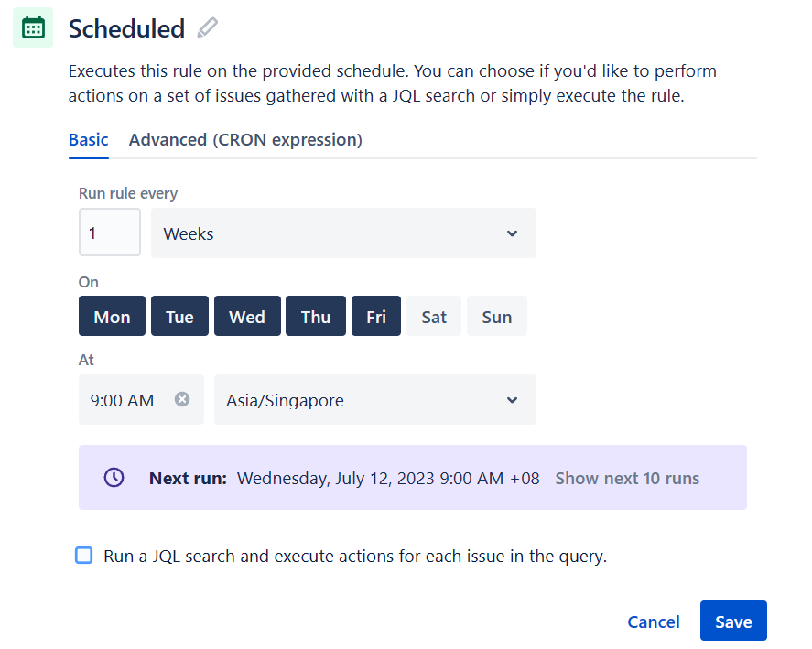This screenshot has width=812, height=649.
Task: Deselect the Thu day button
Action: pos(316,317)
